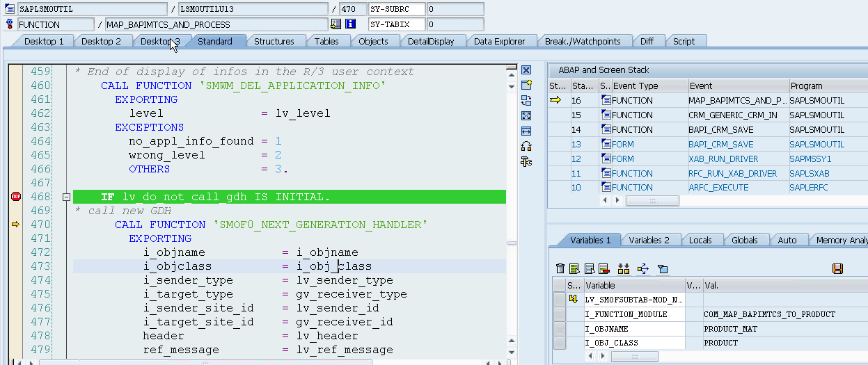
Task: Click the Program column header in stack
Action: click(x=828, y=86)
